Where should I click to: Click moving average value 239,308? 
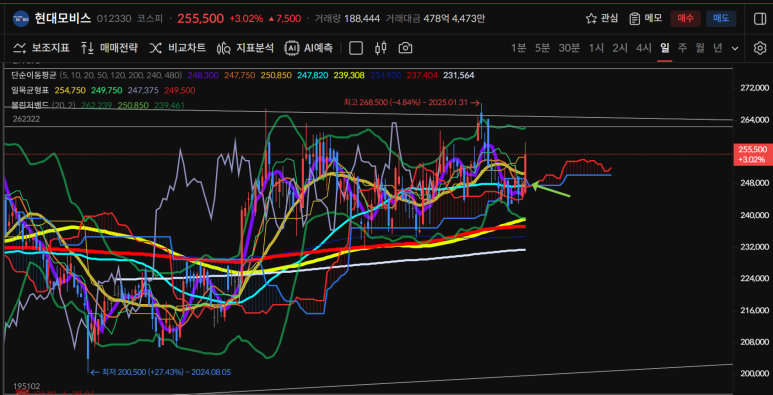[349, 75]
